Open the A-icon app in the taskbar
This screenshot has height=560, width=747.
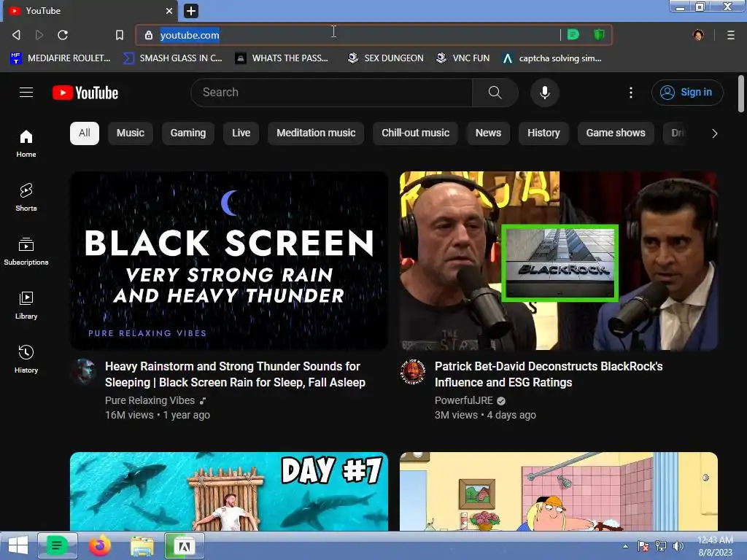(185, 545)
